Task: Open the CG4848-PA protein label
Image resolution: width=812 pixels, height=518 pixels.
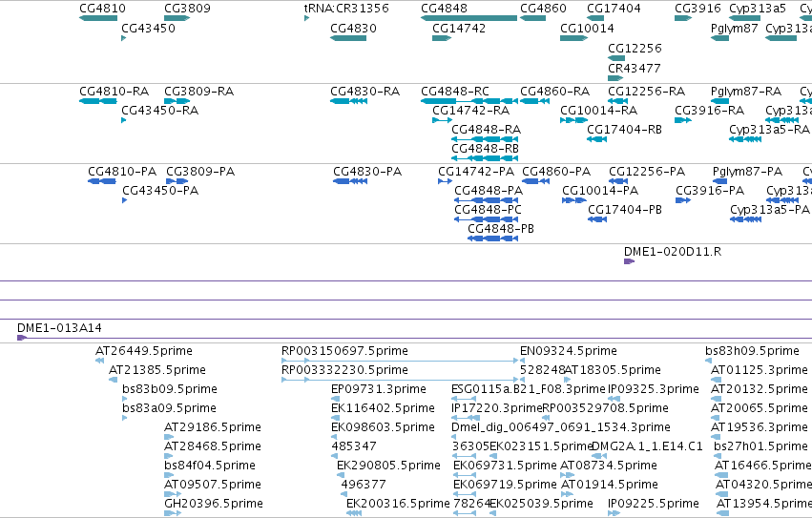Action: tap(489, 191)
